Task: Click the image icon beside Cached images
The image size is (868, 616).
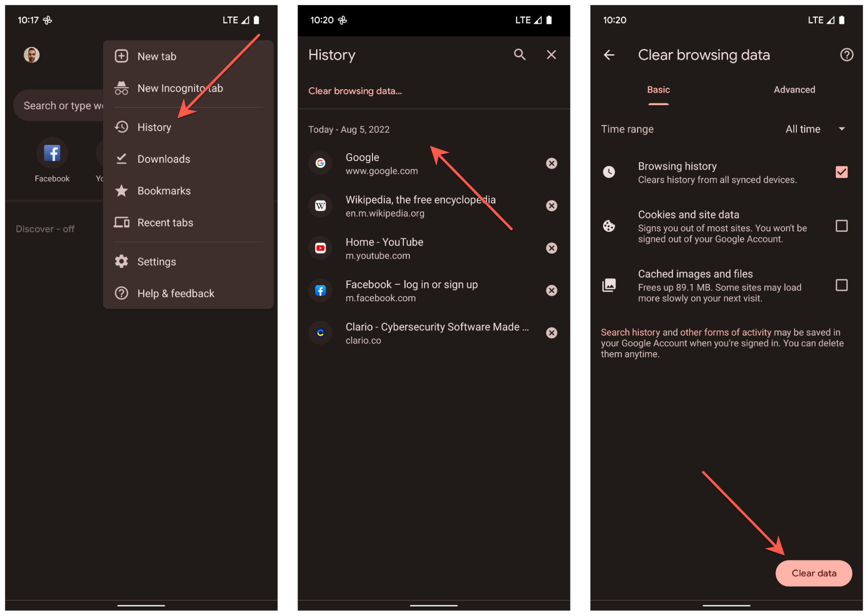Action: click(x=609, y=285)
